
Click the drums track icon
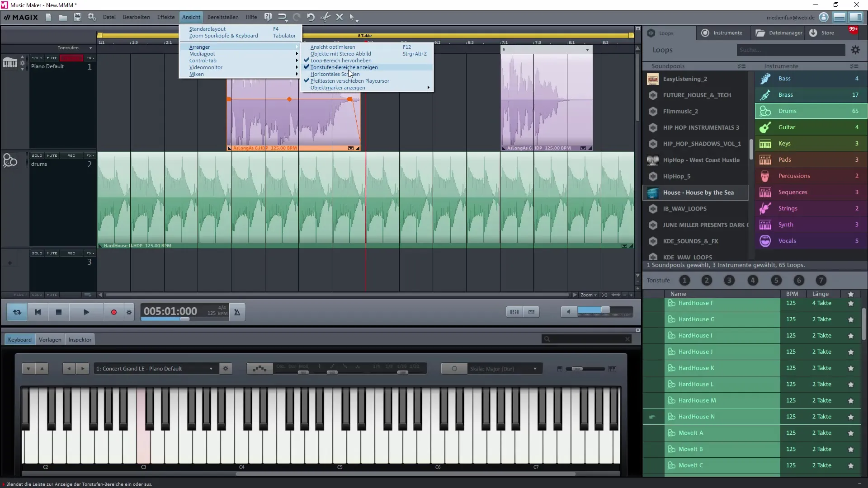pos(10,160)
